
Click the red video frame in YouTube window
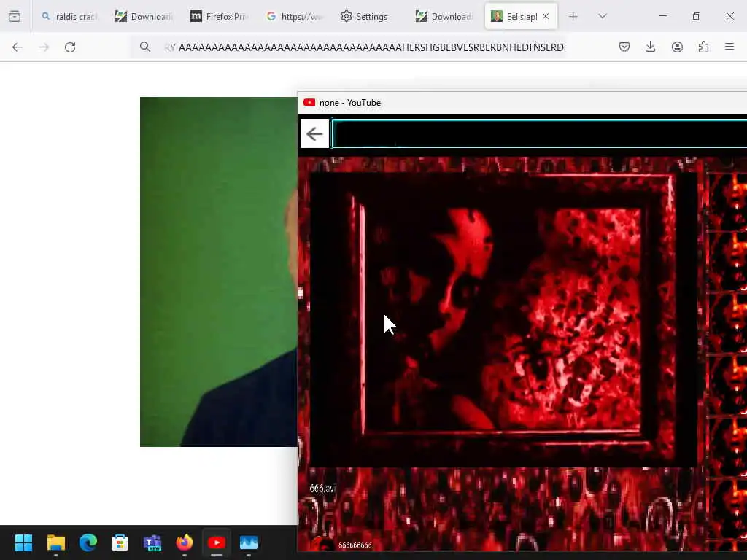(503, 319)
